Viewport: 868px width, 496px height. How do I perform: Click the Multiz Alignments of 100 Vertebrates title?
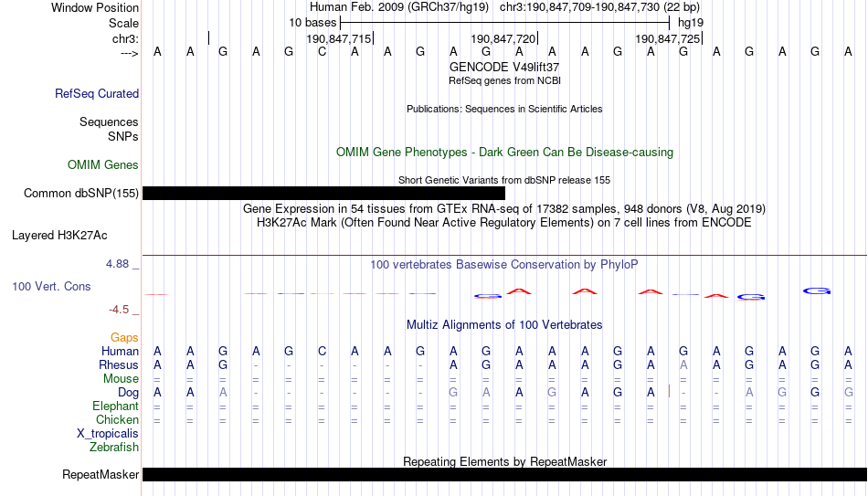pyautogui.click(x=504, y=325)
